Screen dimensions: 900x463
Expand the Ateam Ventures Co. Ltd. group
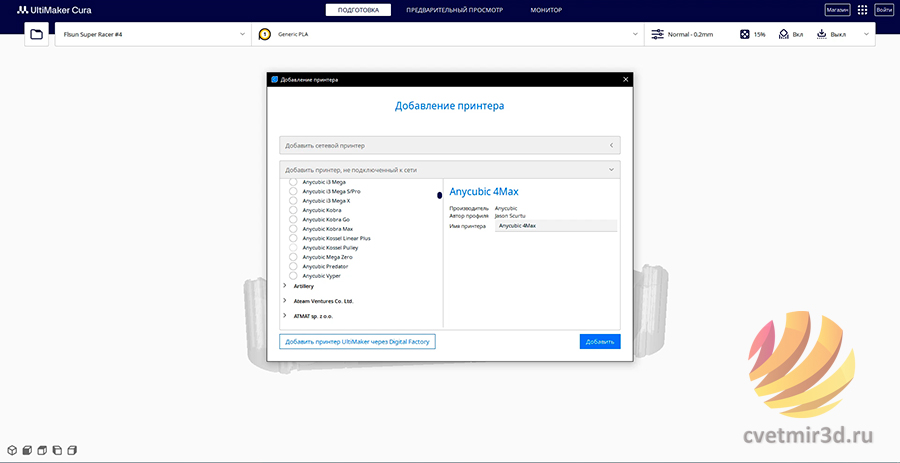tap(285, 300)
